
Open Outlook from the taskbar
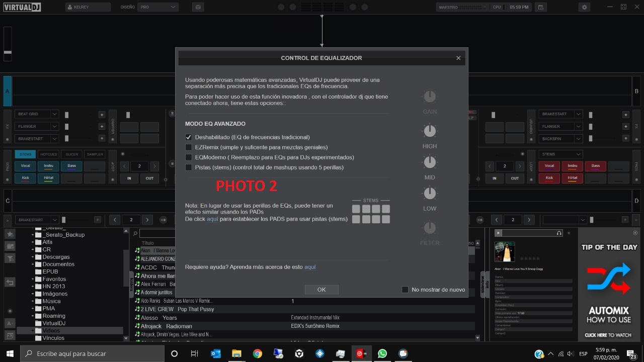coord(216,353)
